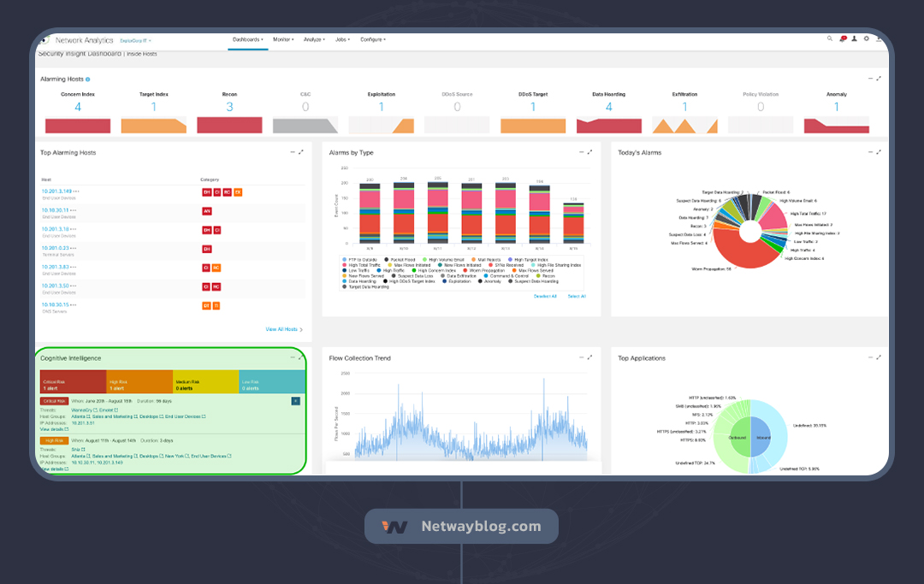
Task: Minimize the Top Alarming Hosts panel
Action: [x=292, y=152]
